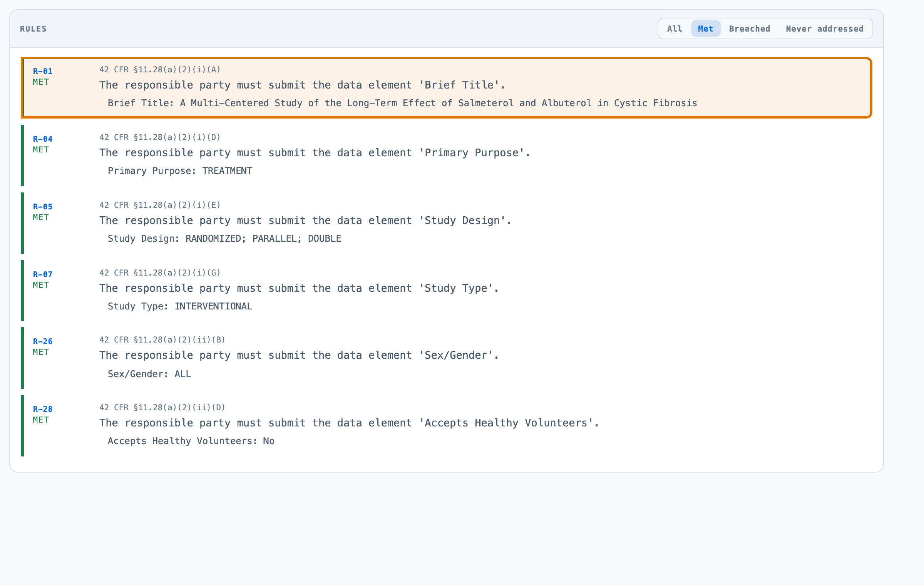Click the RULES panel header label
This screenshot has width=924, height=585.
[x=33, y=29]
